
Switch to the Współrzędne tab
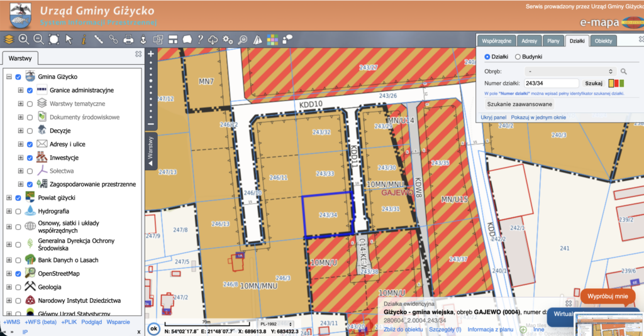click(x=497, y=41)
